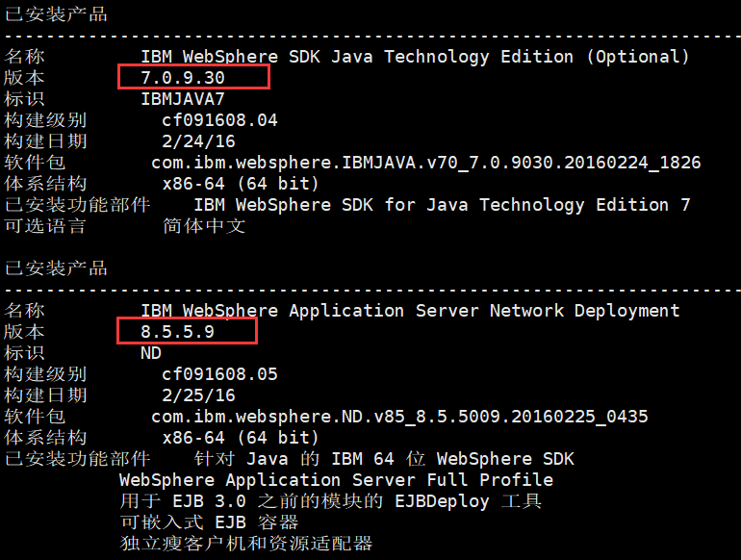741x560 pixels.
Task: Click the second 已安装产品 heading
Action: point(56,268)
